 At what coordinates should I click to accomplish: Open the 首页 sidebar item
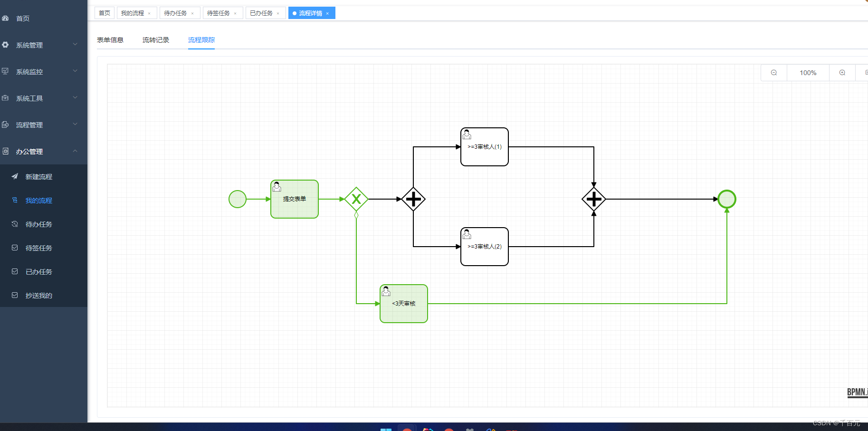coord(44,18)
